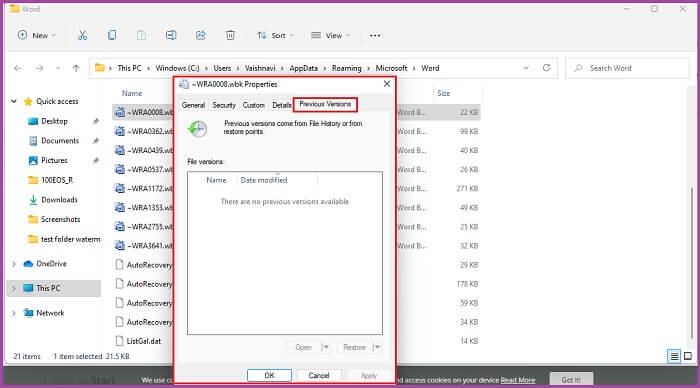Expand the Network tree node

[x=14, y=313]
